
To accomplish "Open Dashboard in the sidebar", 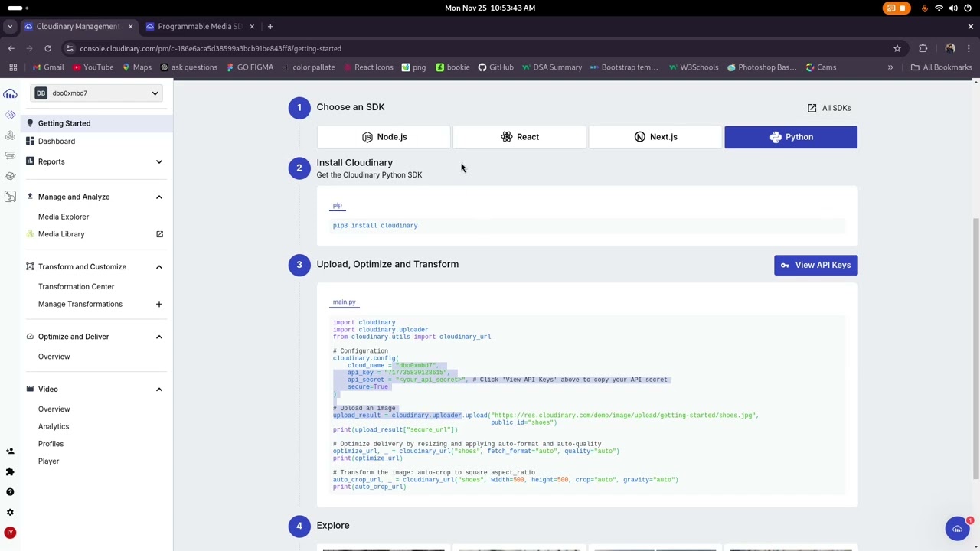I will (x=57, y=142).
